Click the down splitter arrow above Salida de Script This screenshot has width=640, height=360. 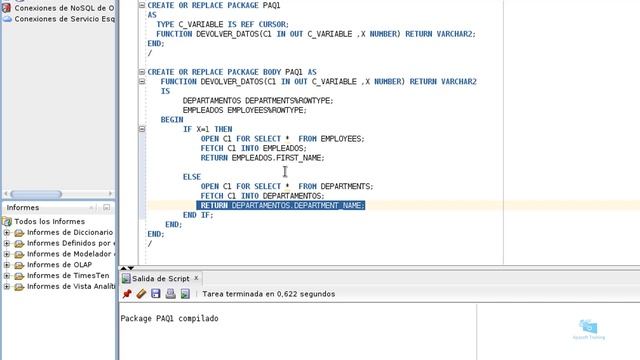pos(131,268)
